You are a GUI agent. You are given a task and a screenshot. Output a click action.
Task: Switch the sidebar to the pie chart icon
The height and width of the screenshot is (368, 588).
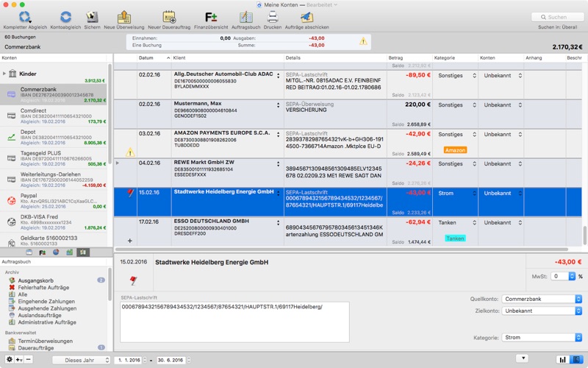56,252
